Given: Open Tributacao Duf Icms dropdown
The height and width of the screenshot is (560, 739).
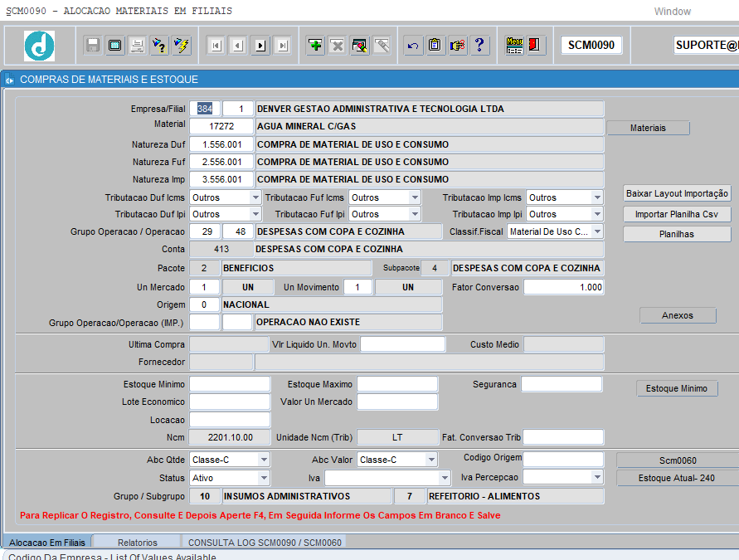Looking at the screenshot, I should tap(255, 197).
